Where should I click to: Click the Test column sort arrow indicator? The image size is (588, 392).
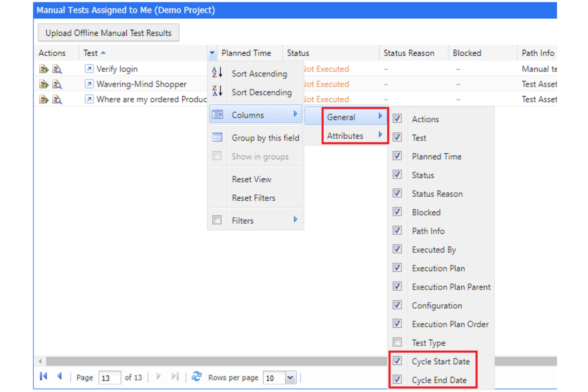click(x=103, y=53)
